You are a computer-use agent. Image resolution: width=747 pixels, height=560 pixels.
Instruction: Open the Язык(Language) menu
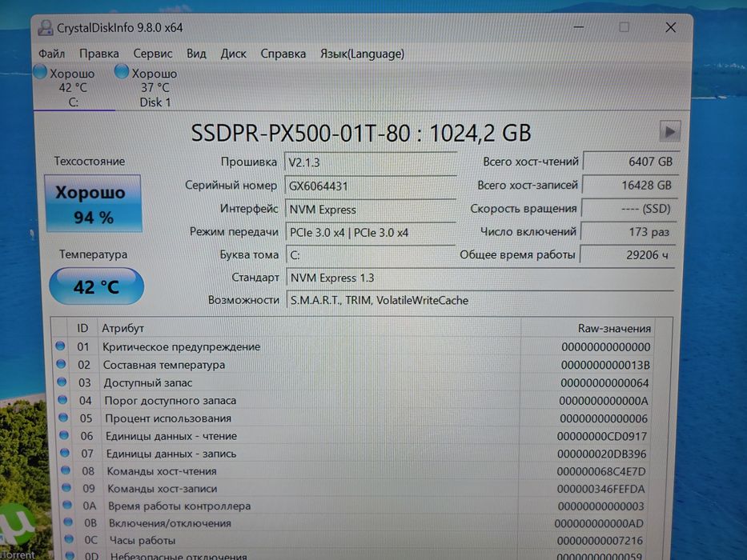pyautogui.click(x=362, y=54)
